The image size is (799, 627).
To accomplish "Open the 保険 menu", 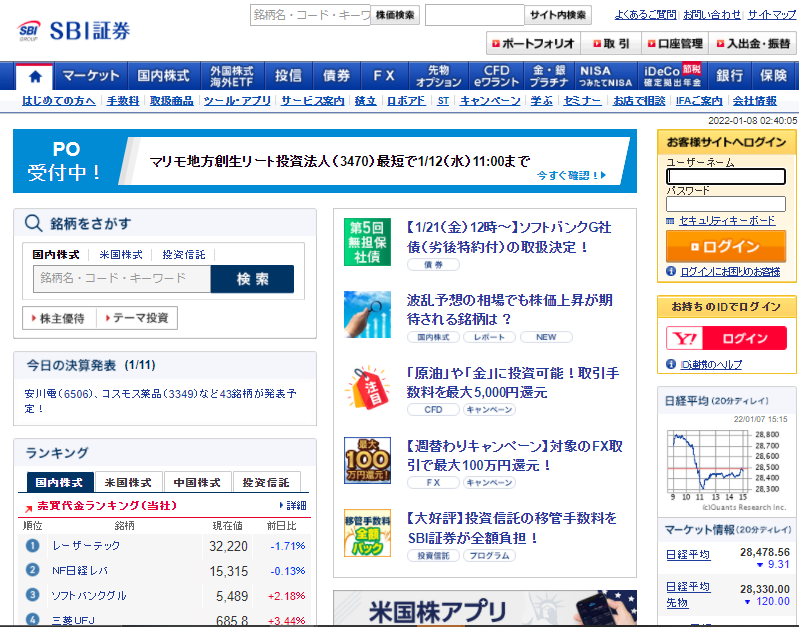I will (x=774, y=76).
